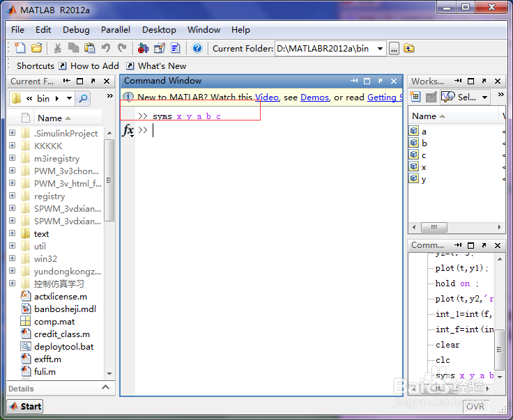The image size is (513, 420).
Task: Click the MATLAB Start button
Action: pyautogui.click(x=26, y=406)
